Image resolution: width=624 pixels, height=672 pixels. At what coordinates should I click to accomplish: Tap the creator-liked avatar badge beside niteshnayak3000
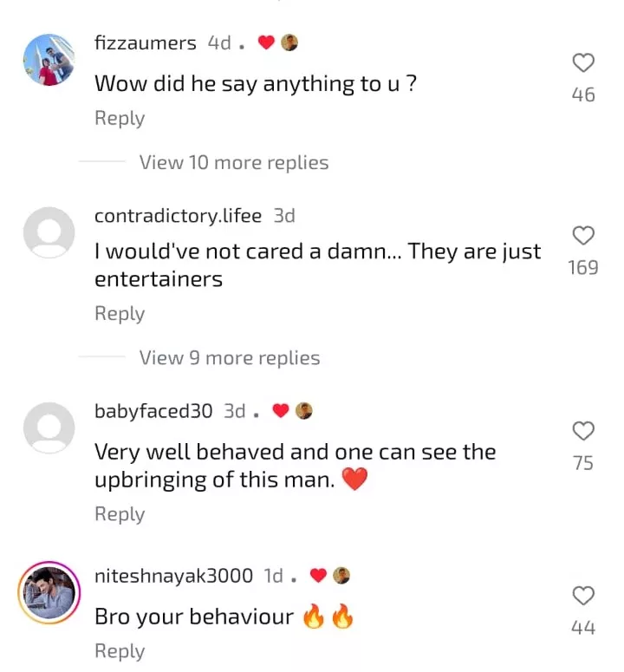342,576
